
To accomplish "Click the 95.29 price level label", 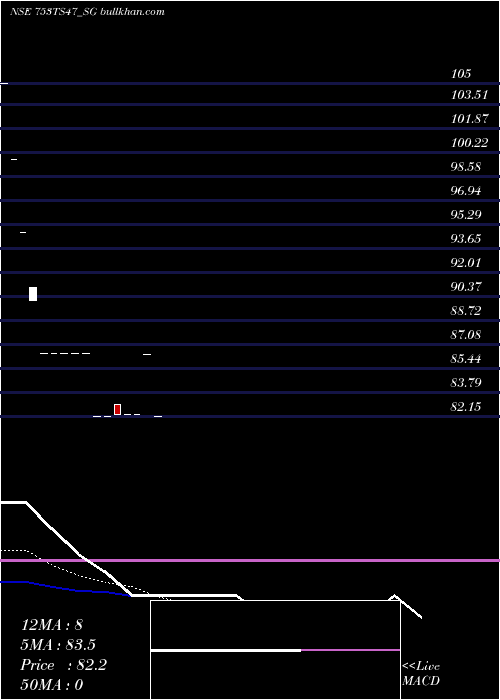I will 466,215.
